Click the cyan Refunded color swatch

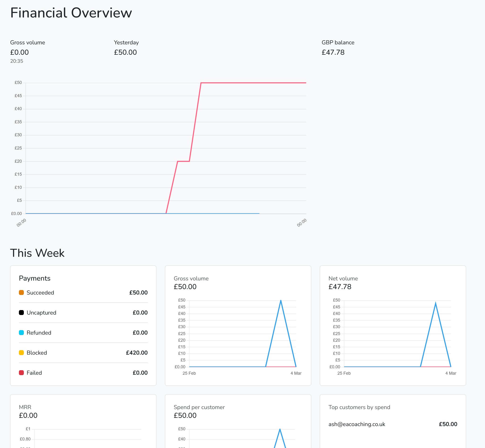[21, 333]
